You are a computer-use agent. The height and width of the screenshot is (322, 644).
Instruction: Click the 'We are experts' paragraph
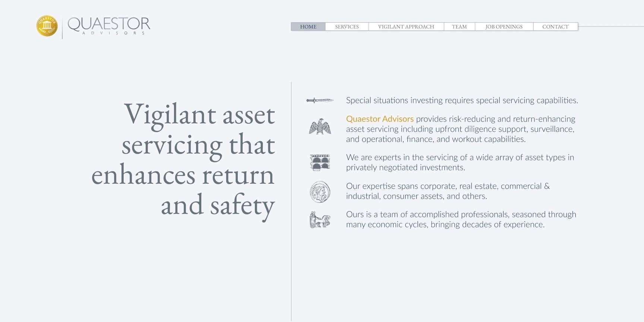tap(460, 162)
